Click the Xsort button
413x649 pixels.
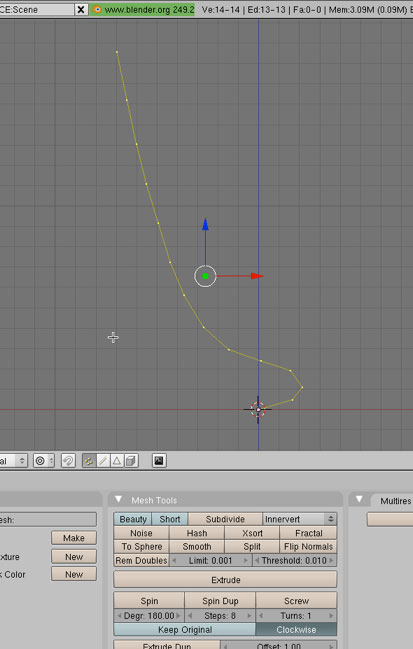252,533
